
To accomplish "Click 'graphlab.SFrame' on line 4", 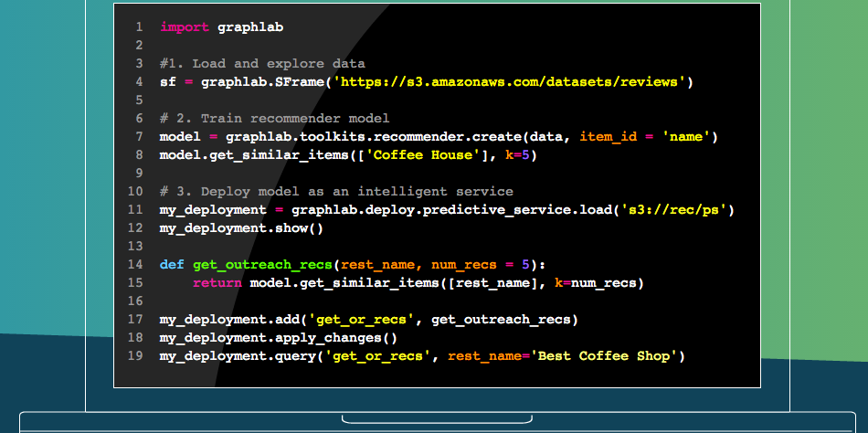I will (262, 82).
